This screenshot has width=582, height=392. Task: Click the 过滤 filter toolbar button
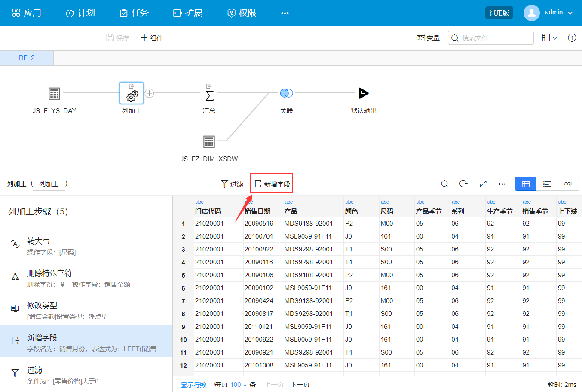point(232,184)
